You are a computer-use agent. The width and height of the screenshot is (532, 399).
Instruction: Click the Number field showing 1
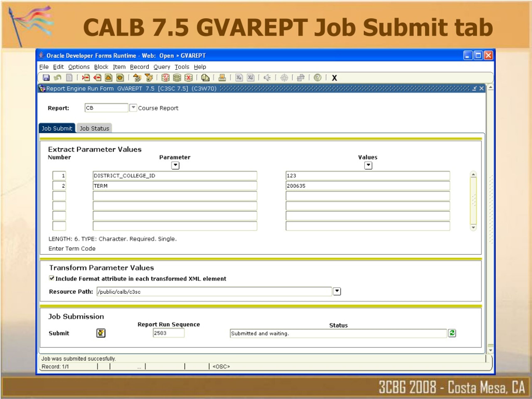pyautogui.click(x=59, y=176)
